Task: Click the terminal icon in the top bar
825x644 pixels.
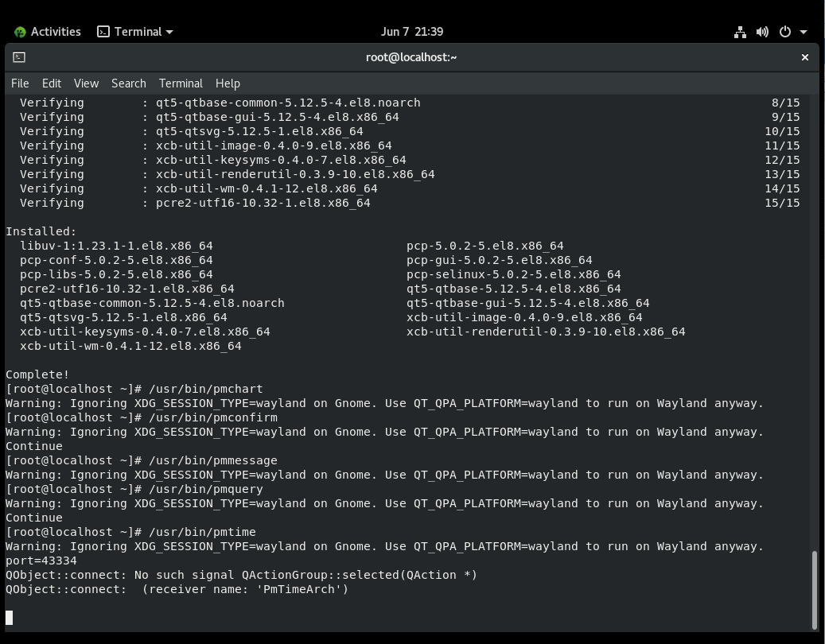Action: tap(103, 32)
